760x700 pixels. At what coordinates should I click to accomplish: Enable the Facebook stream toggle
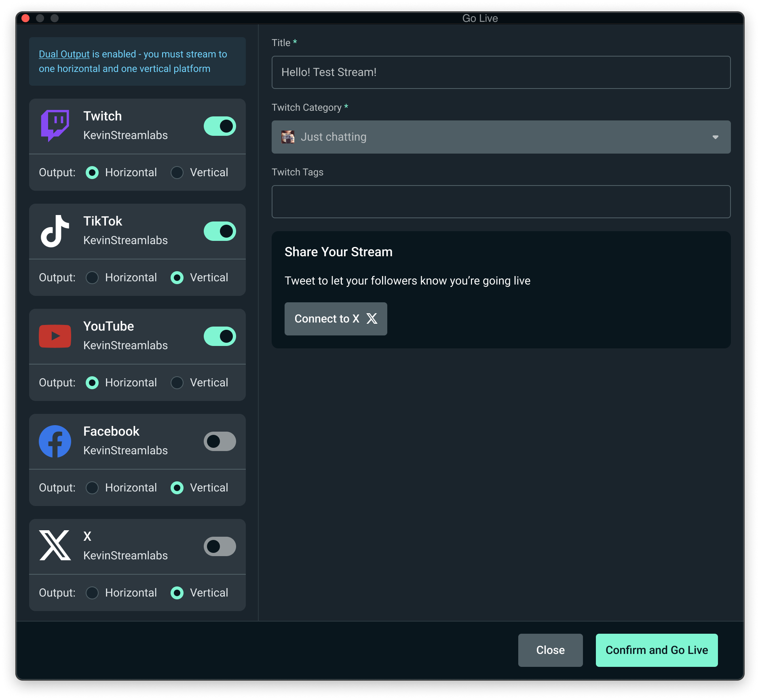tap(220, 441)
